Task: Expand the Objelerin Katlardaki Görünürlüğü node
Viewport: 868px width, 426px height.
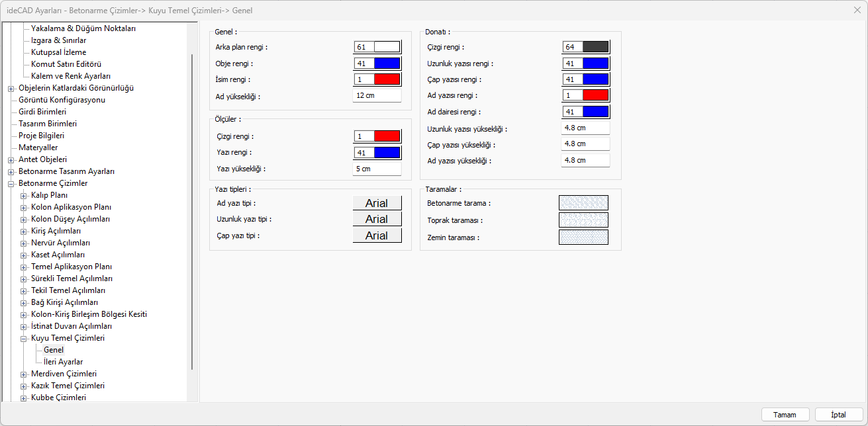Action: (11, 88)
